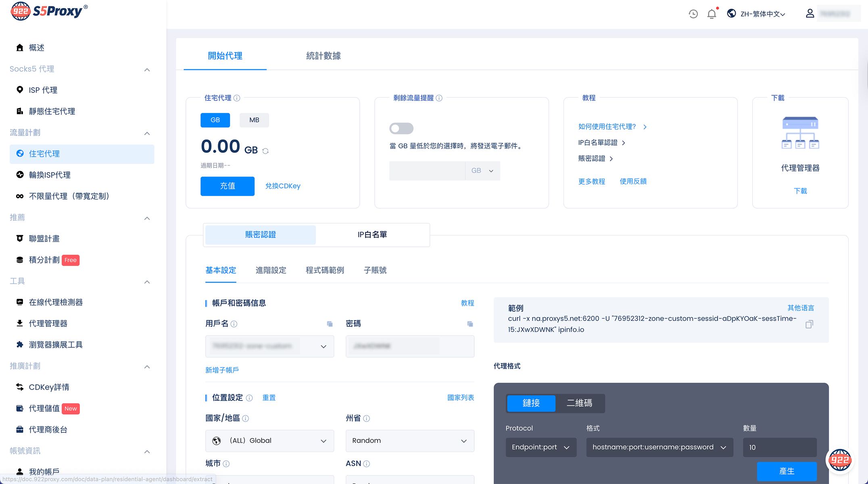868x484 pixels.
Task: Switch to the 統計數據 tab
Action: pos(323,56)
